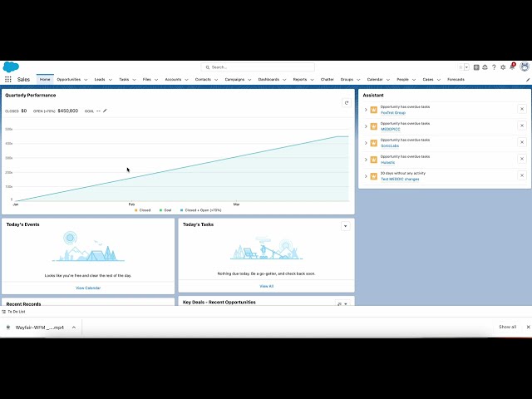Click the Wayfair-WFM mp4 download file icon
532x399 pixels.
pyautogui.click(x=8, y=328)
